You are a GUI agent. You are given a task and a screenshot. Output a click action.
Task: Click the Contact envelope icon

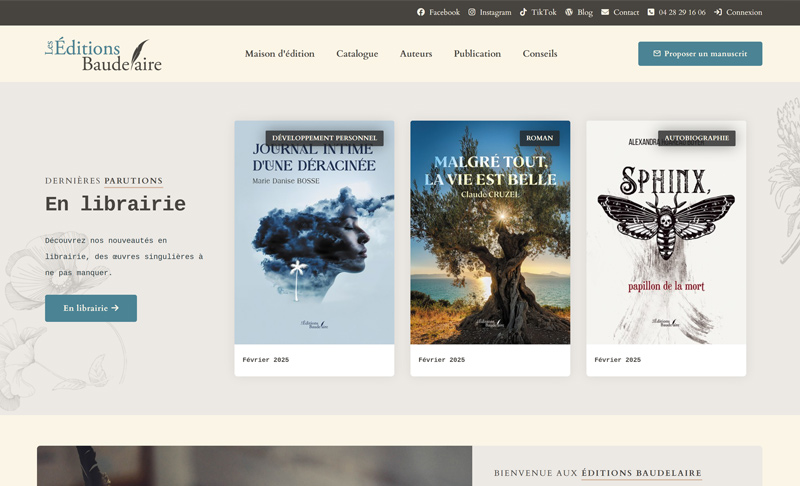(605, 13)
